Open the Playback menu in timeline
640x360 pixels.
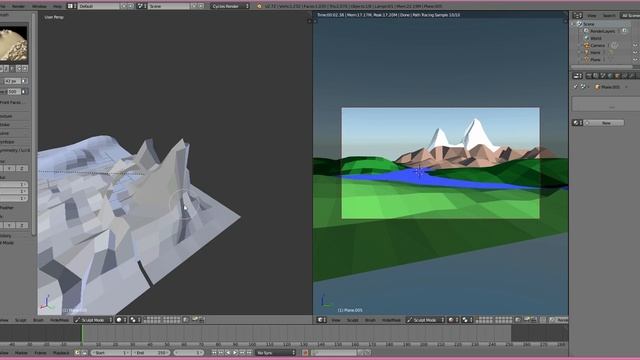[x=61, y=353]
